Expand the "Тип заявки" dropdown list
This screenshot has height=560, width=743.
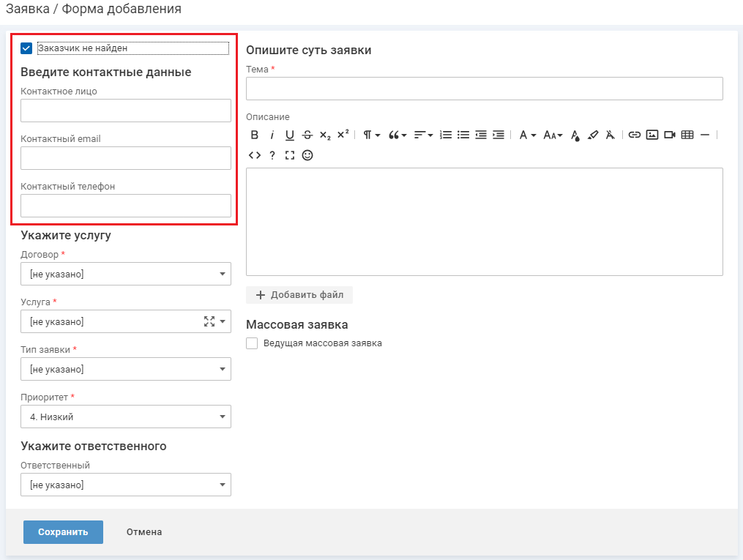tap(126, 369)
